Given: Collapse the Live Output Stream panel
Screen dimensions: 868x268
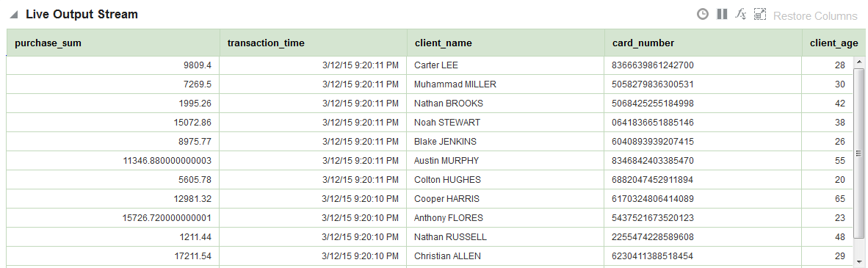Looking at the screenshot, I should 14,15.
